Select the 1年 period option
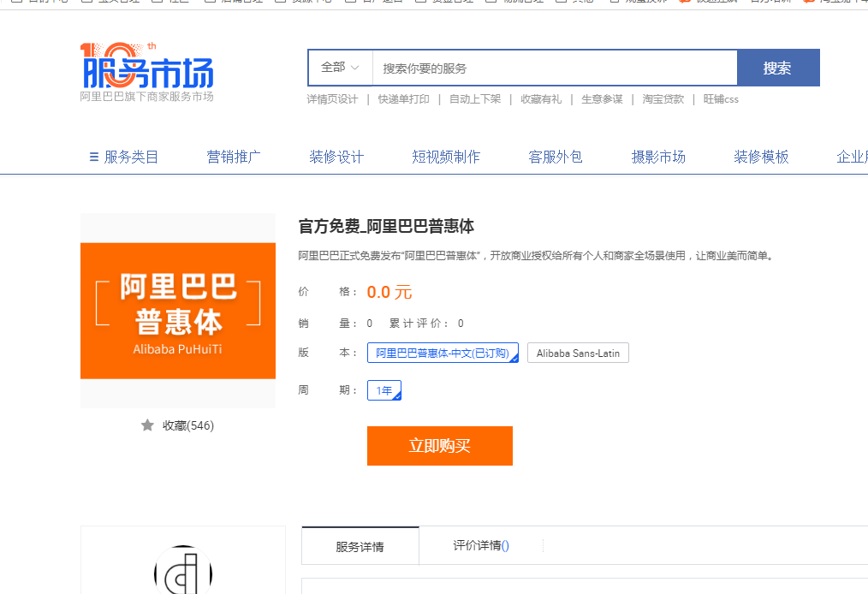 point(384,390)
